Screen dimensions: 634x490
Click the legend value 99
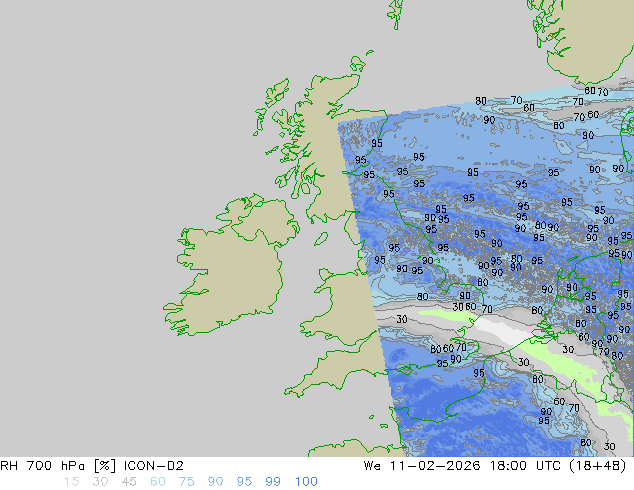click(273, 482)
